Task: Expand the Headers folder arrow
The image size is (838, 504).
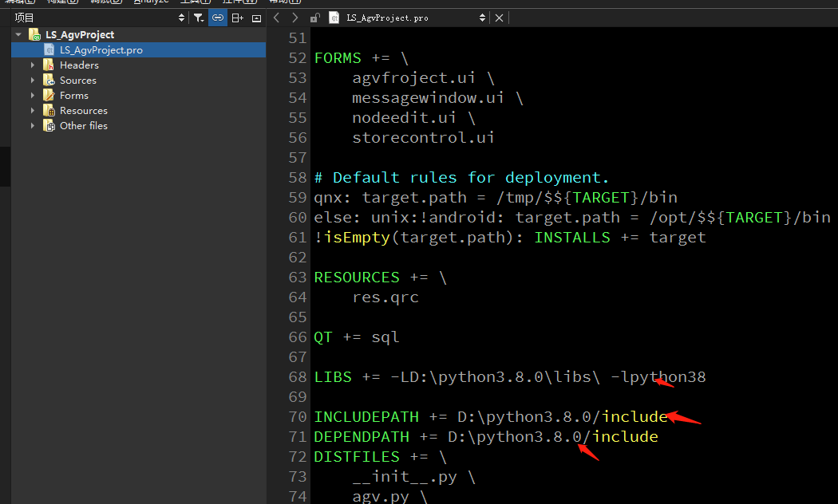Action: [x=33, y=65]
